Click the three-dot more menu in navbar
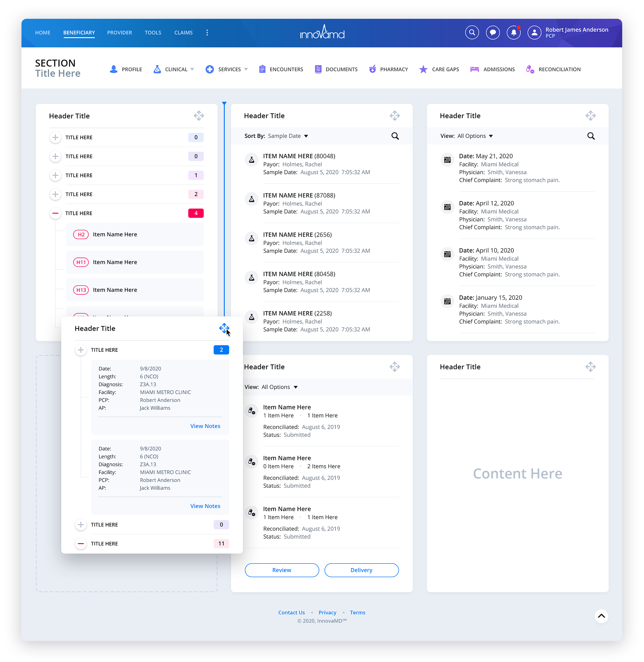Image resolution: width=644 pixels, height=662 pixels. pos(207,33)
